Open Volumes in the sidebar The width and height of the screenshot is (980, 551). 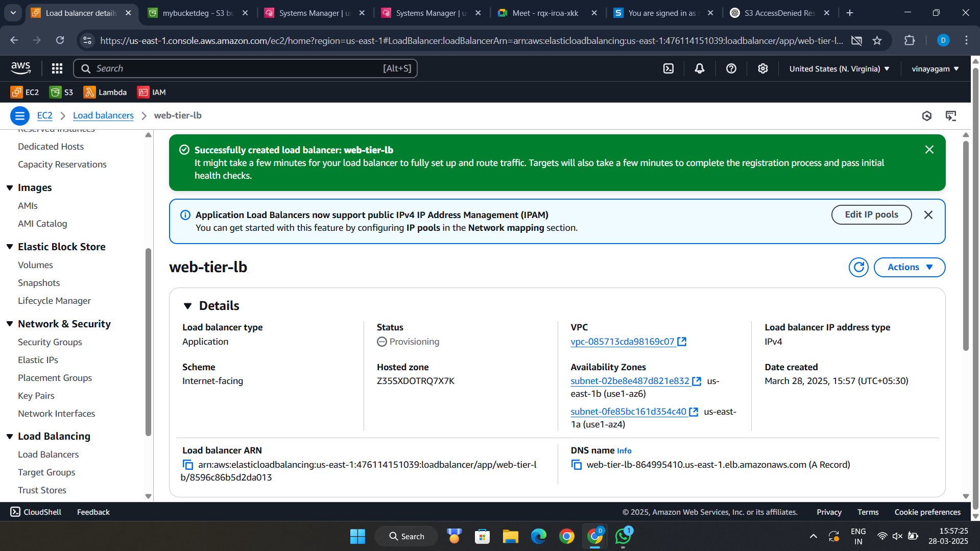coord(35,265)
